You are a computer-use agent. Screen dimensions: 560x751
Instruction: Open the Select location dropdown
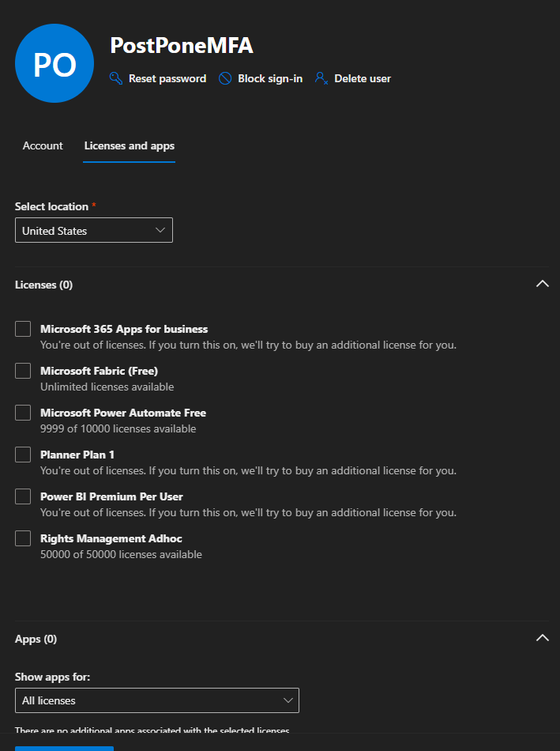click(x=94, y=230)
